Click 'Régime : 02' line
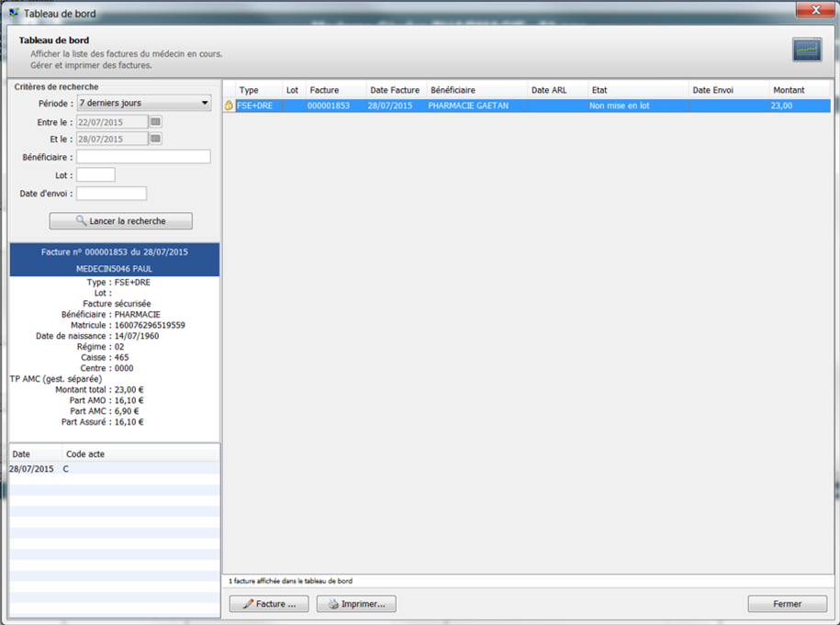Viewport: 840px width, 625px height. 101,347
